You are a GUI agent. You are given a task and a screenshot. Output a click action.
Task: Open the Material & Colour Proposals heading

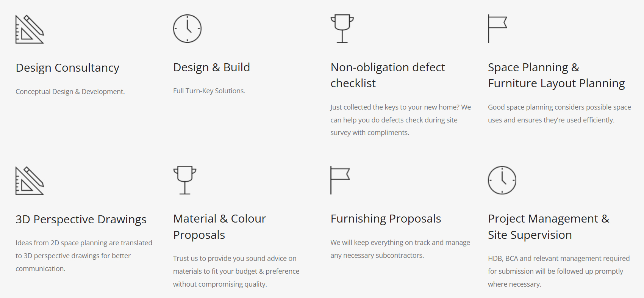[219, 227]
